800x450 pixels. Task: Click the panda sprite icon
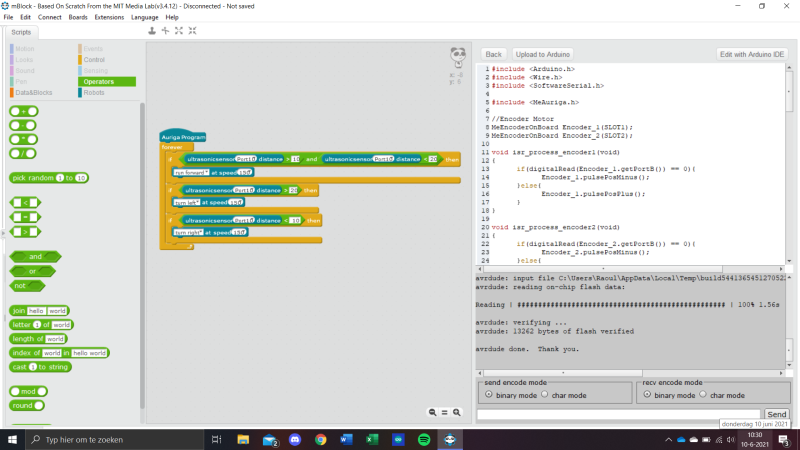(457, 58)
